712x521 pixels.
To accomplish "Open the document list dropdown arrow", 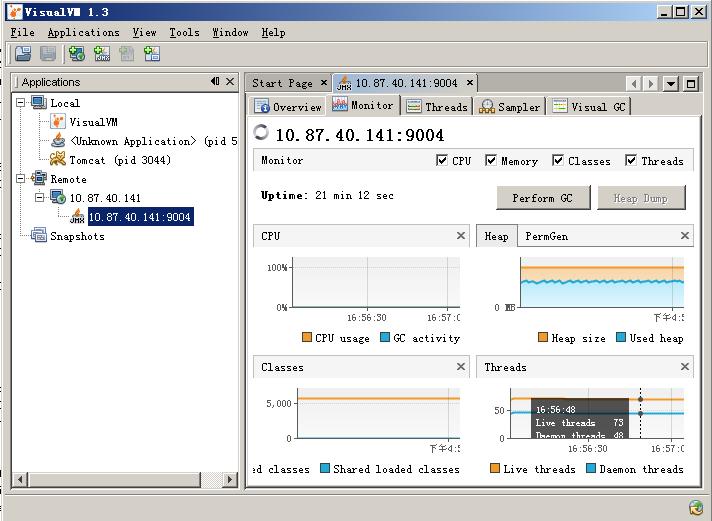I will tap(671, 84).
